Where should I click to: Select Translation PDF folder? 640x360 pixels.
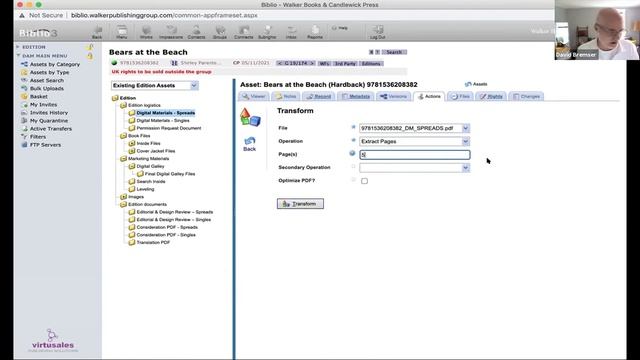tap(153, 242)
